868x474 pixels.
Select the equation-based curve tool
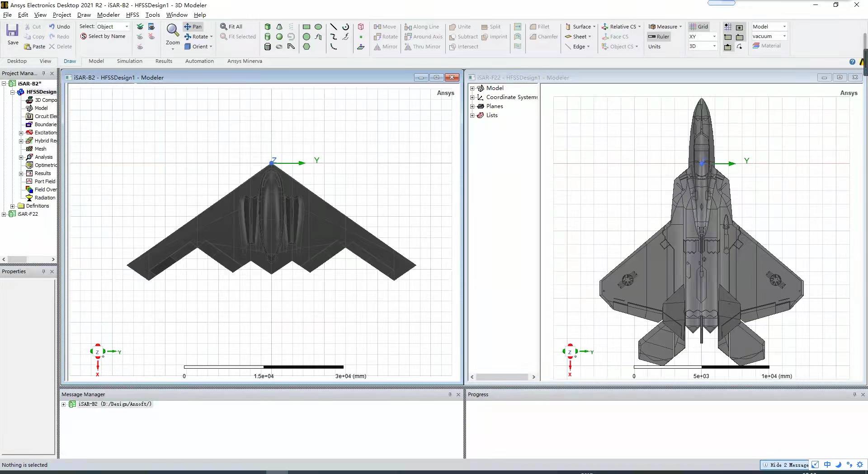346,37
